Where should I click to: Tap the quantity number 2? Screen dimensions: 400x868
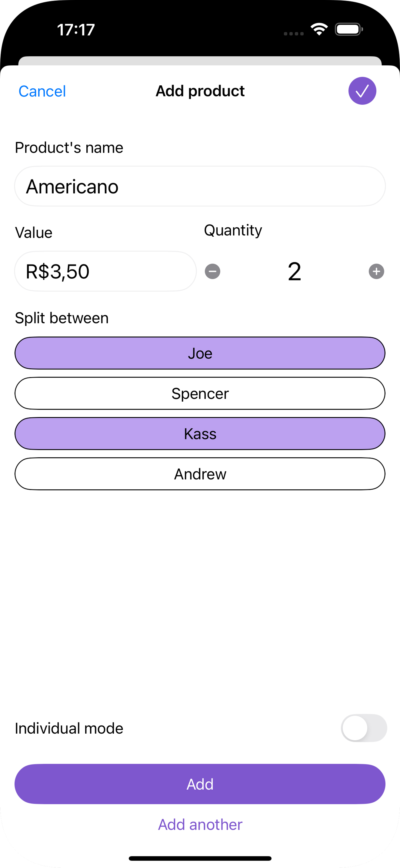pyautogui.click(x=294, y=271)
